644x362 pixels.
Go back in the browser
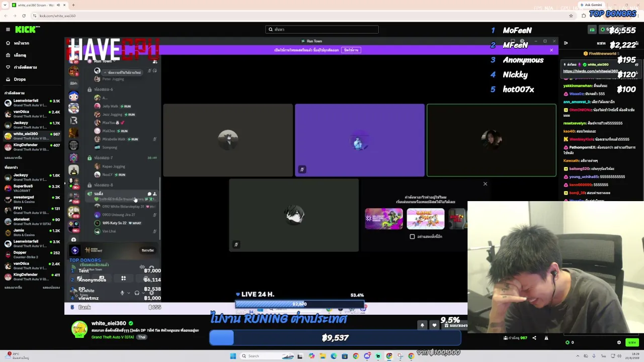coord(7,16)
